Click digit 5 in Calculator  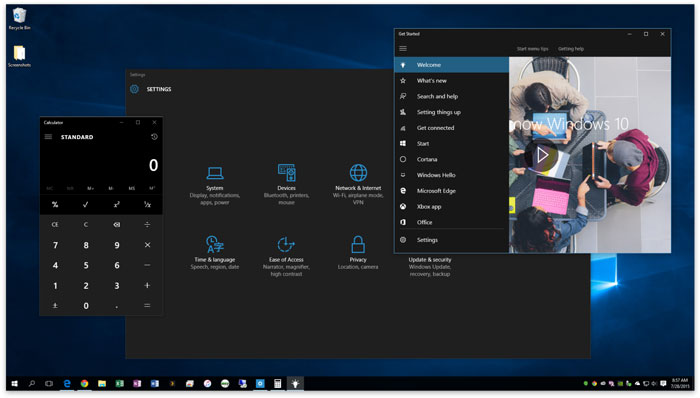coord(86,265)
